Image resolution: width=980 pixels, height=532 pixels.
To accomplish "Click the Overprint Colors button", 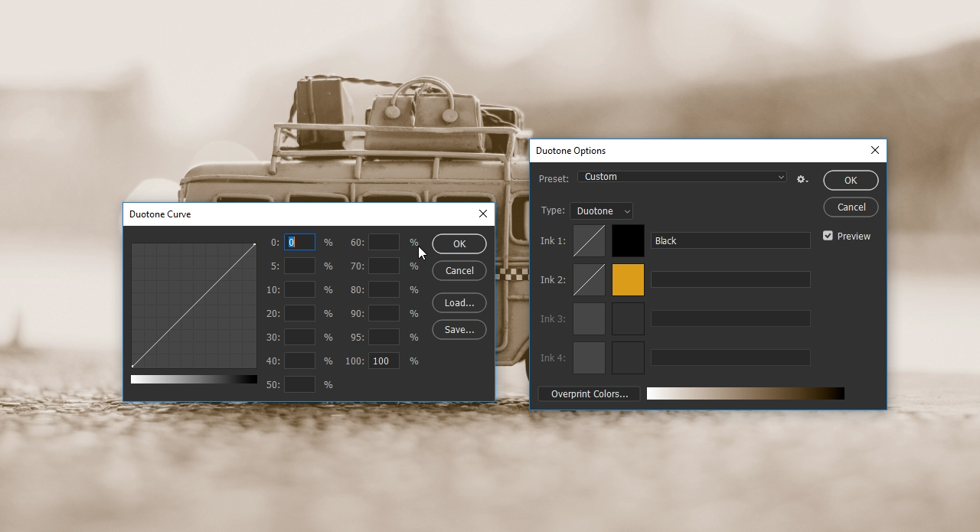I will (590, 394).
